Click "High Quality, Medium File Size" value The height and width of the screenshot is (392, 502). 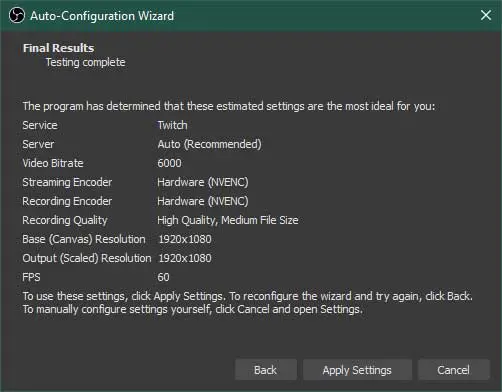coord(228,220)
